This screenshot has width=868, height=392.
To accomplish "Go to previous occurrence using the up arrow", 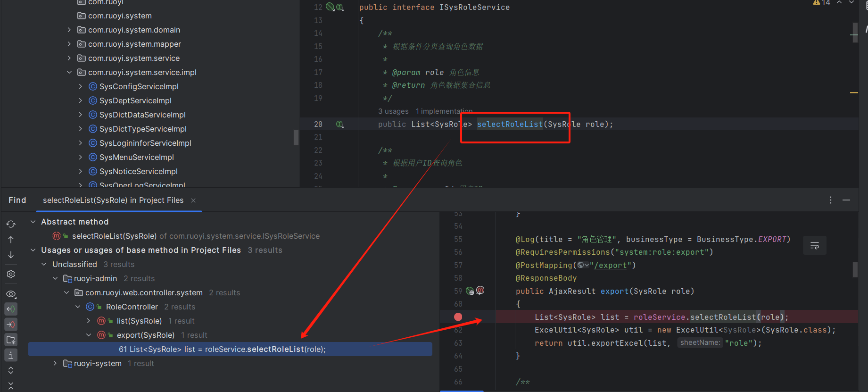I will click(11, 240).
